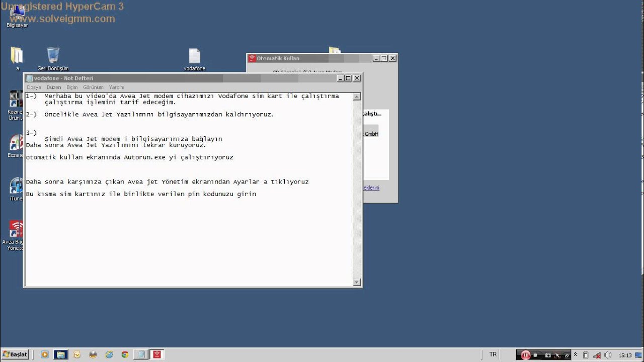The height and width of the screenshot is (362, 644).
Task: Close the Otomatik Kullan window
Action: tap(393, 58)
